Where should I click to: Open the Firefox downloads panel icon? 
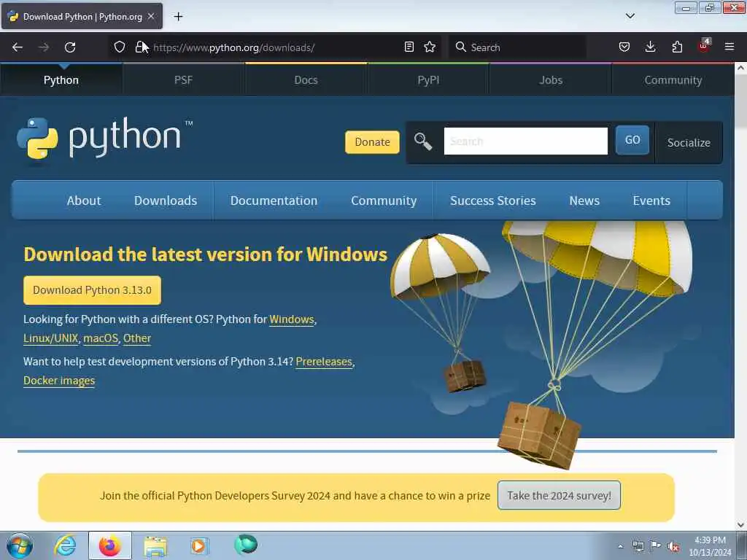[650, 47]
